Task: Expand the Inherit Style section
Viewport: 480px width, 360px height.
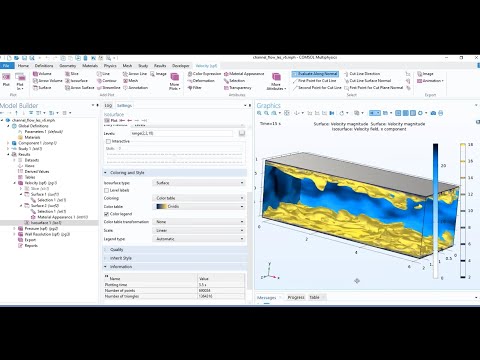Action: [x=175, y=258]
